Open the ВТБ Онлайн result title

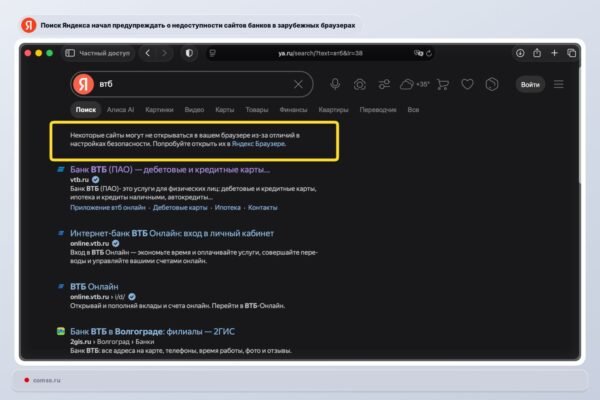pos(94,287)
